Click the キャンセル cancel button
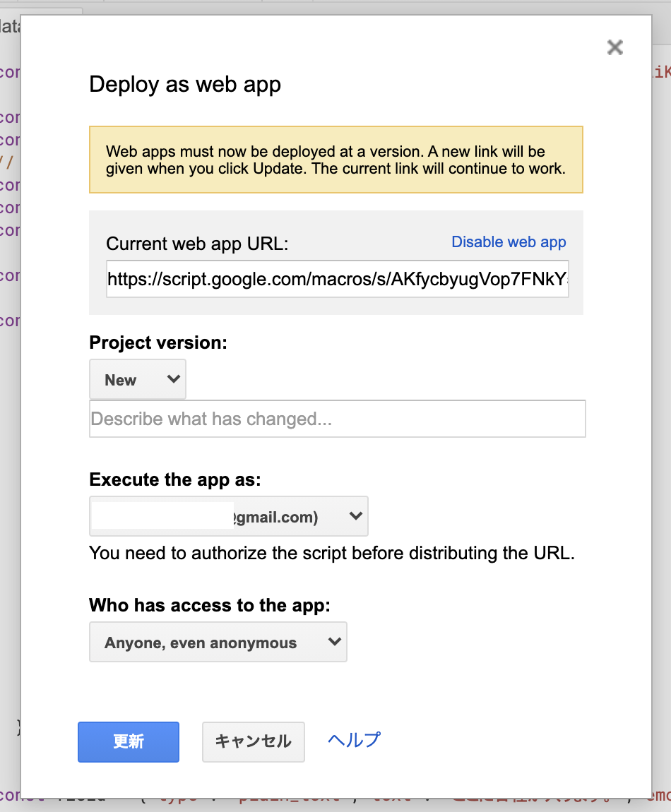 (x=254, y=741)
